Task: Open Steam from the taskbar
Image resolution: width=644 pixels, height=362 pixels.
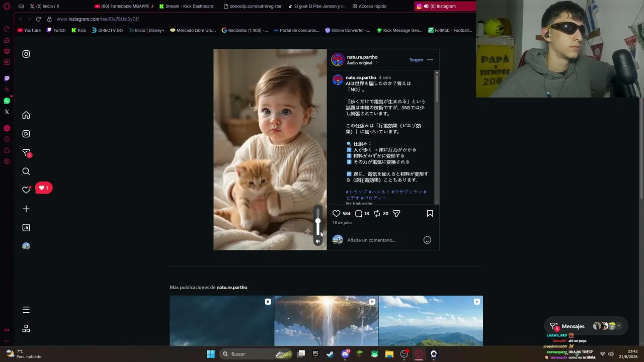Action: [x=330, y=354]
